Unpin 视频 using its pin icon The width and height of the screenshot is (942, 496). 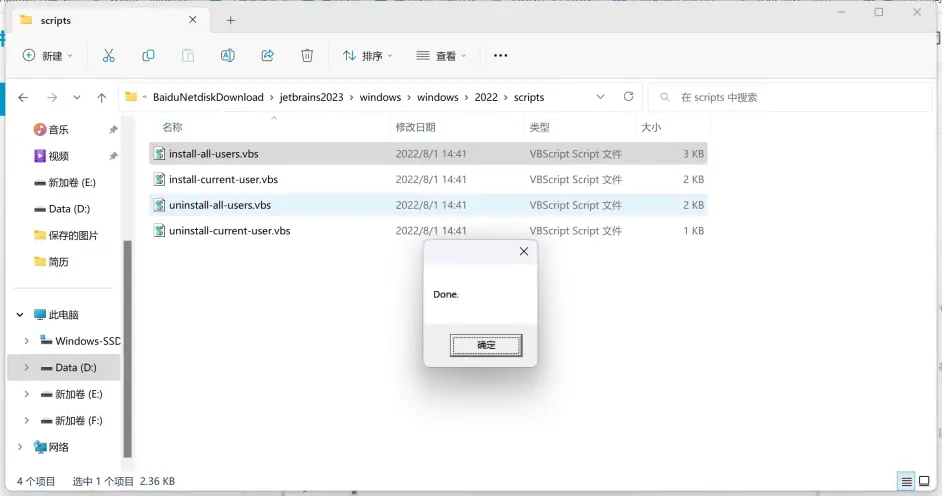(113, 156)
